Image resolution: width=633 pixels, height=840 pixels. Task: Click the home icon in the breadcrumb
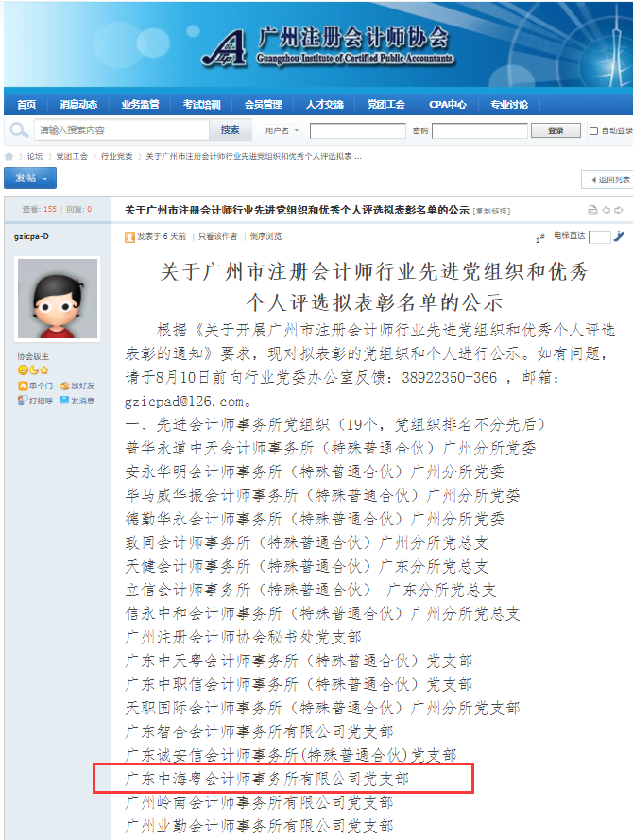pos(9,157)
